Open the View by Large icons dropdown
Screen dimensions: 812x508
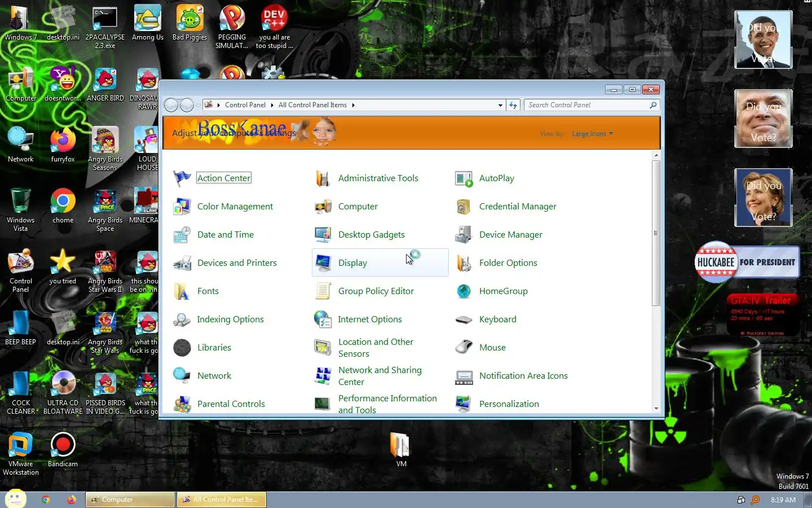(592, 134)
